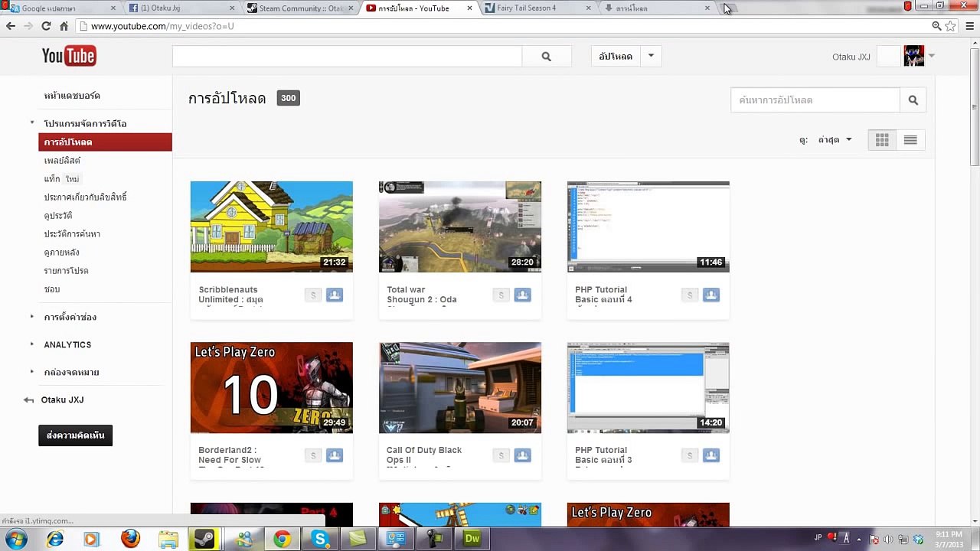Click monetize icon for Call Of Duty Black Ops II

pos(501,455)
